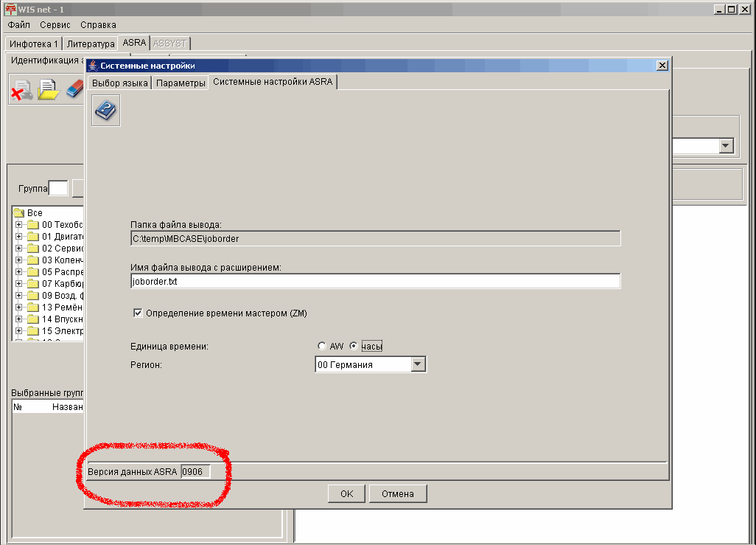Image resolution: width=756 pixels, height=545 pixels.
Task: Expand the '00 Техобс' tree node
Action: click(x=18, y=225)
